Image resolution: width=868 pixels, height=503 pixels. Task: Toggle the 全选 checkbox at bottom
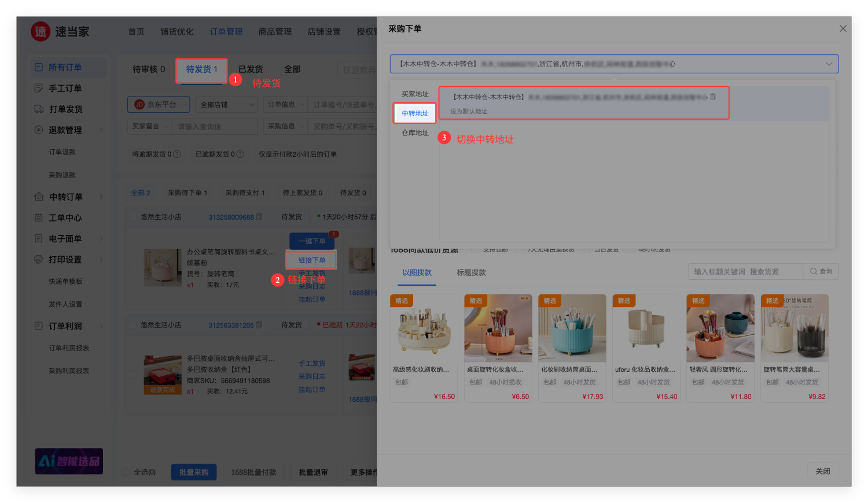[127, 472]
